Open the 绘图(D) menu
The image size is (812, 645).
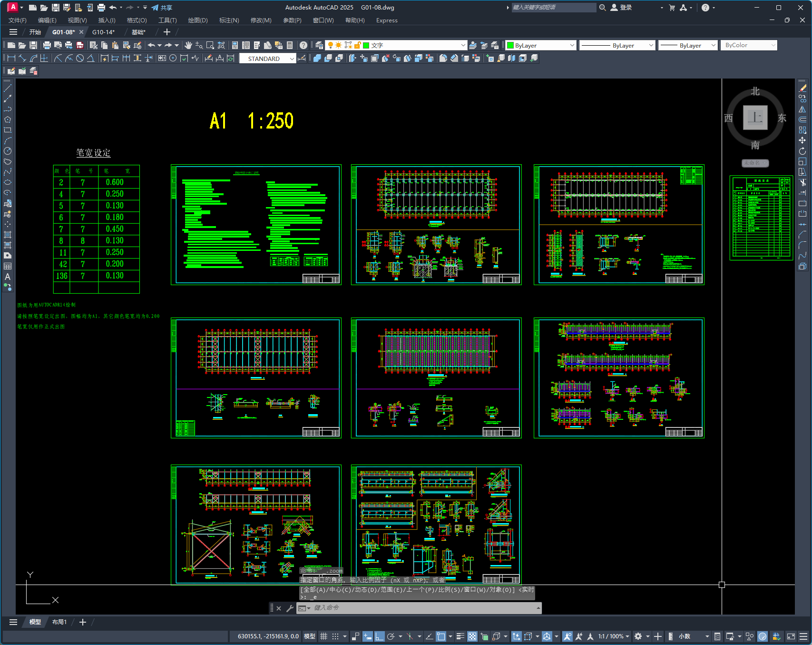coord(198,20)
